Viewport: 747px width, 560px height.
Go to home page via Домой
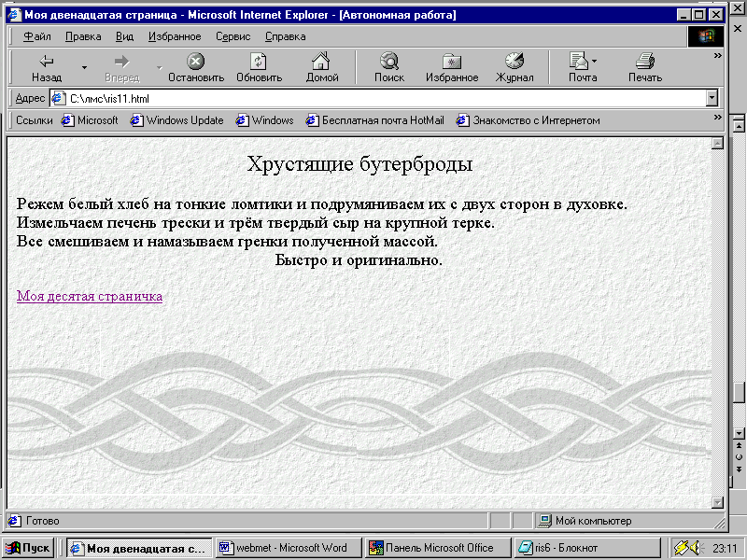coord(321,67)
